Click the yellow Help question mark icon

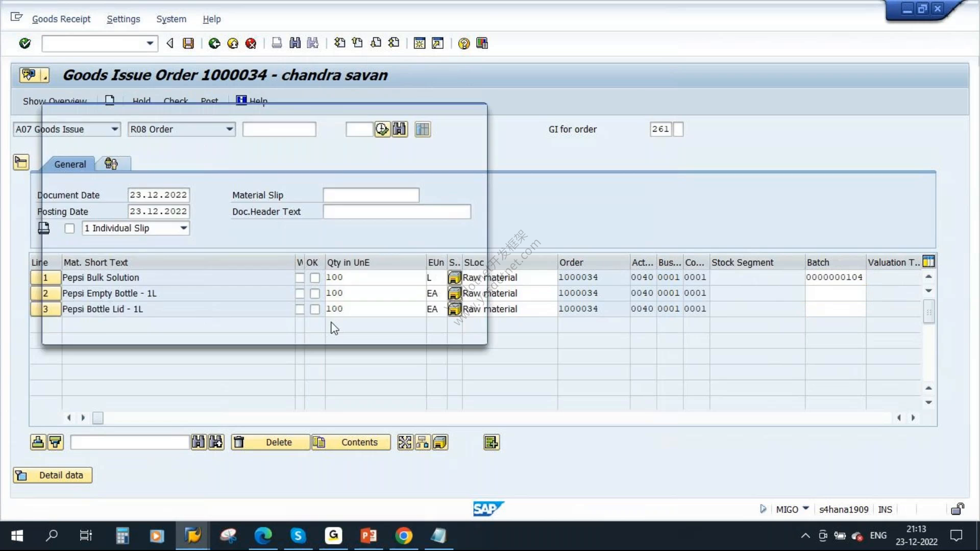(463, 43)
